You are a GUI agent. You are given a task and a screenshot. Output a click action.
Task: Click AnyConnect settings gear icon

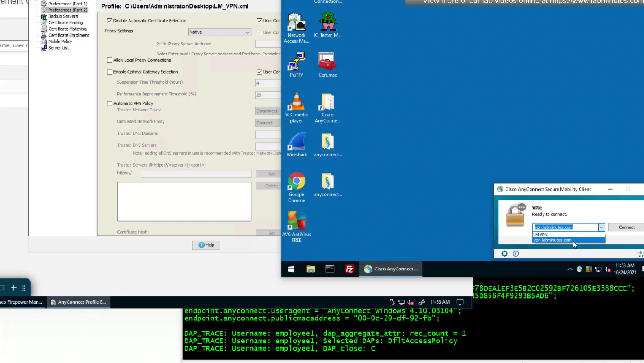click(504, 254)
